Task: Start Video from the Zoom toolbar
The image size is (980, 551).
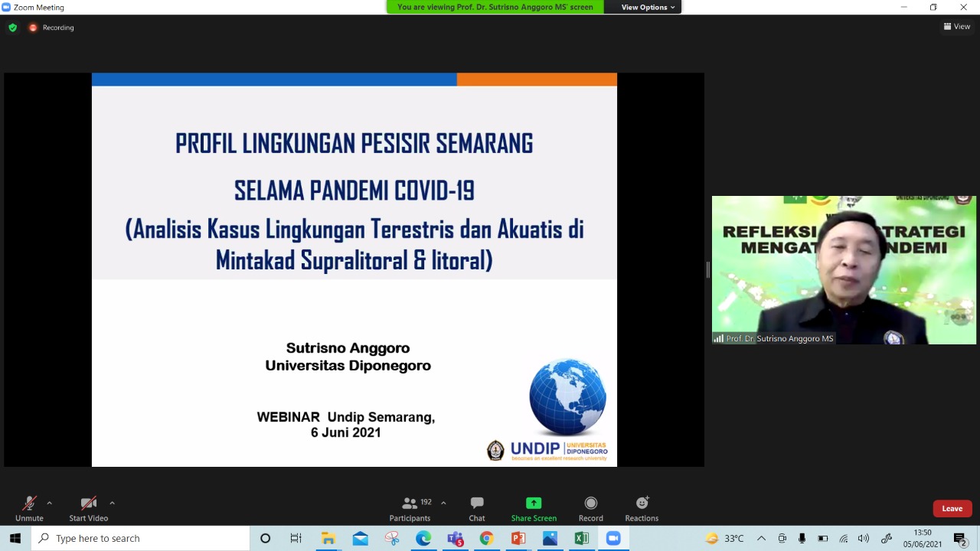Action: [x=89, y=508]
